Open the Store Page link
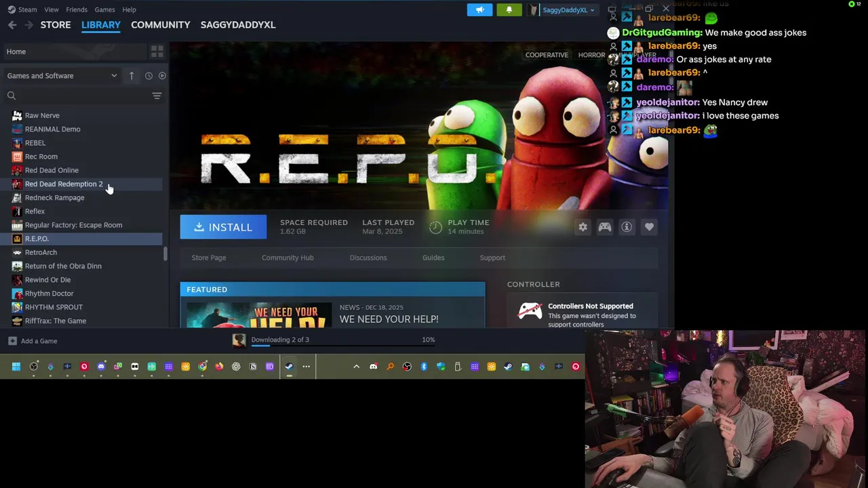 click(x=209, y=258)
